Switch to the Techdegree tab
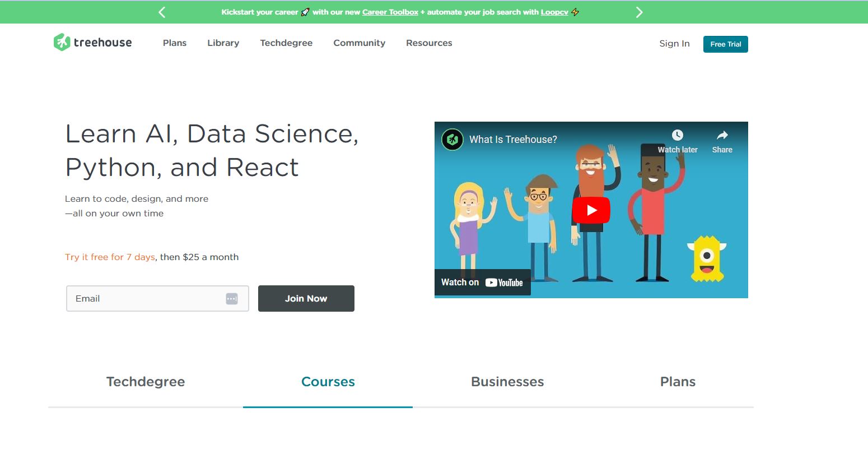Viewport: 868px width, 458px height. (146, 382)
